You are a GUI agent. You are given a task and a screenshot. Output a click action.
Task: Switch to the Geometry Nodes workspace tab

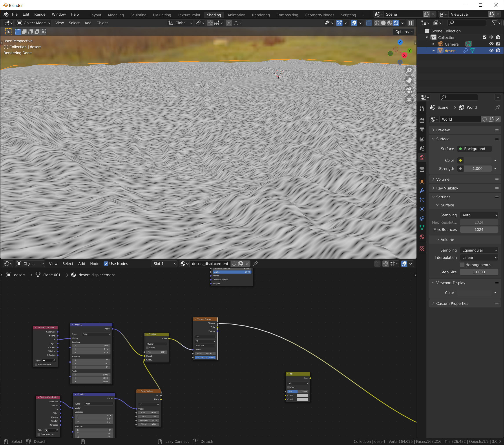coord(319,15)
